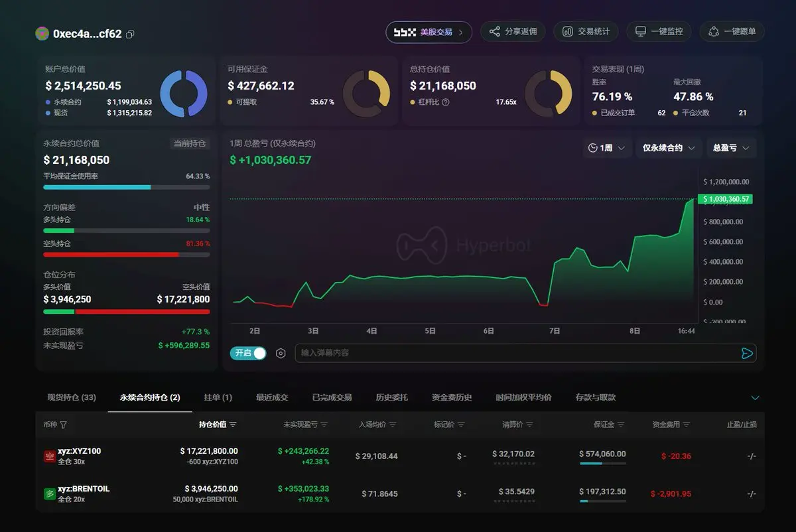The height and width of the screenshot is (532, 796).
Task: Click $17,221,800.00 position value cell
Action: 209,451
